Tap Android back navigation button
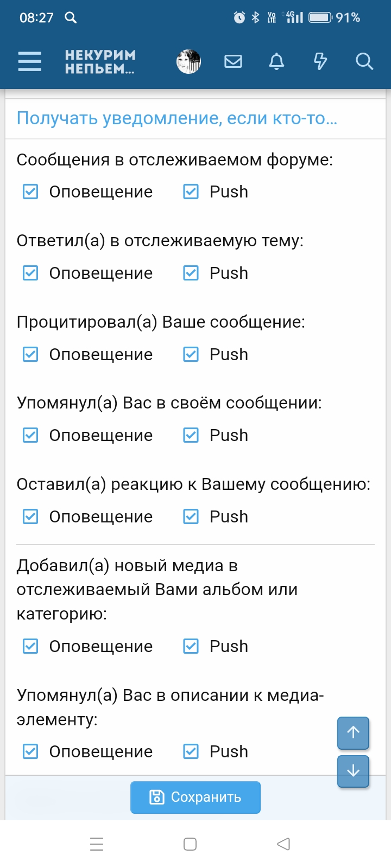391x868 pixels. 283,844
